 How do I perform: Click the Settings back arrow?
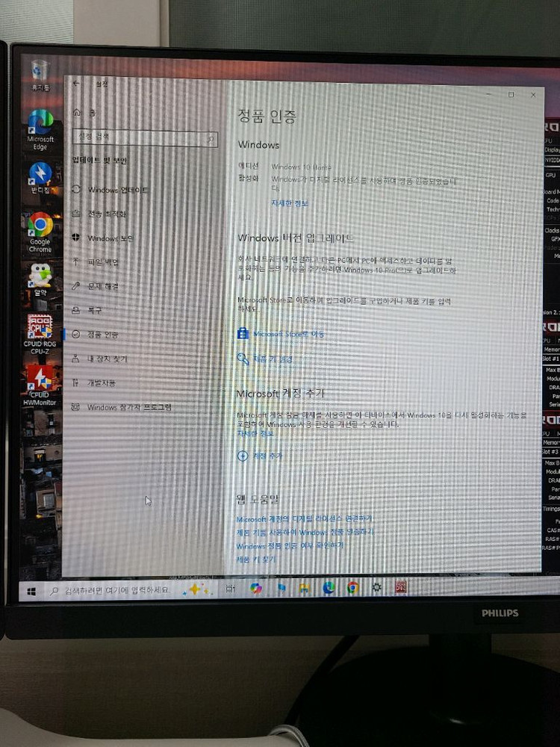76,84
